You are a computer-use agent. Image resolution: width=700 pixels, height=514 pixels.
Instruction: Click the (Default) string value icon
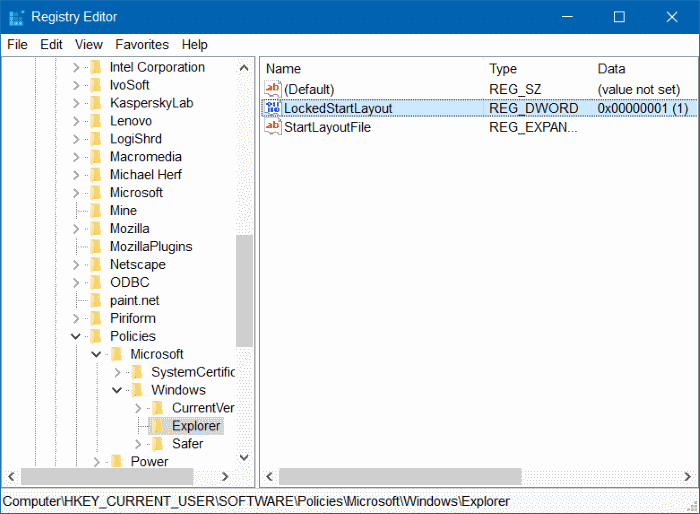coord(273,89)
